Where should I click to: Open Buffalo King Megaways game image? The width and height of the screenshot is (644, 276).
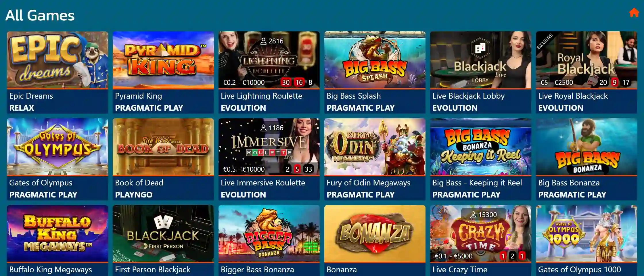tap(57, 233)
